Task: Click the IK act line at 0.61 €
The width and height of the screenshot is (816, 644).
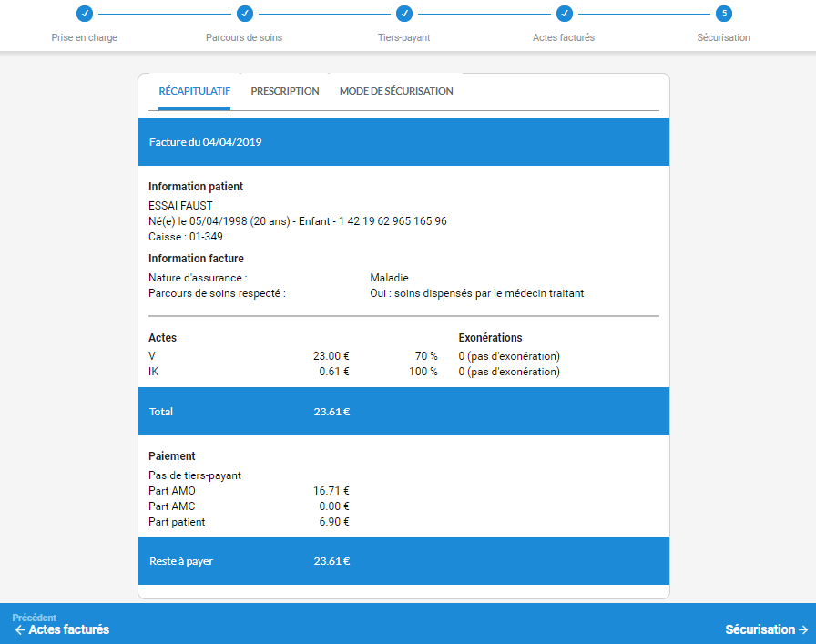Action: (249, 372)
